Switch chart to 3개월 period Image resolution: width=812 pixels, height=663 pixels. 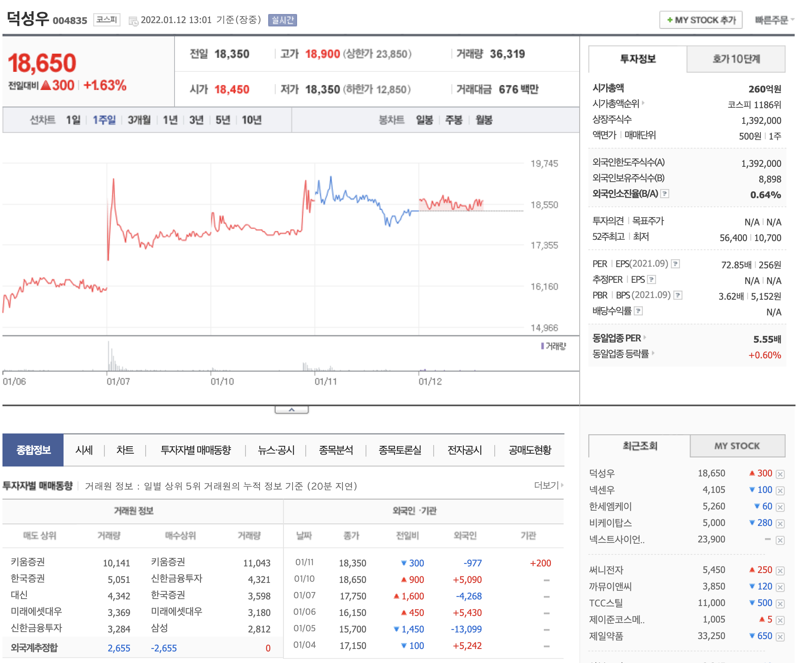139,120
